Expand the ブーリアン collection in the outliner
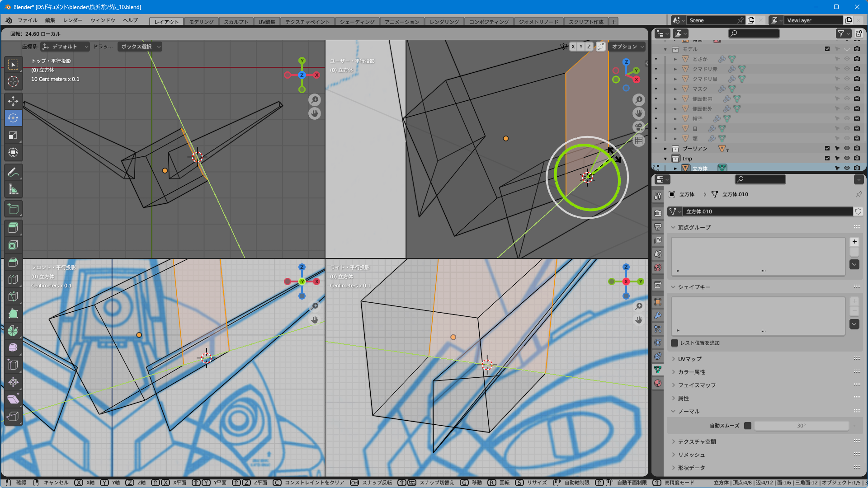Screen dimensions: 868x488 coord(665,149)
